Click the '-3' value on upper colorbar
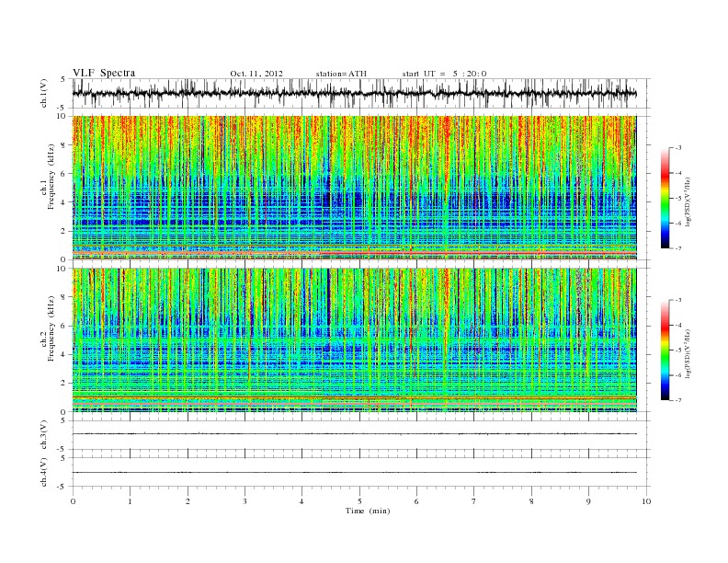 (x=678, y=148)
